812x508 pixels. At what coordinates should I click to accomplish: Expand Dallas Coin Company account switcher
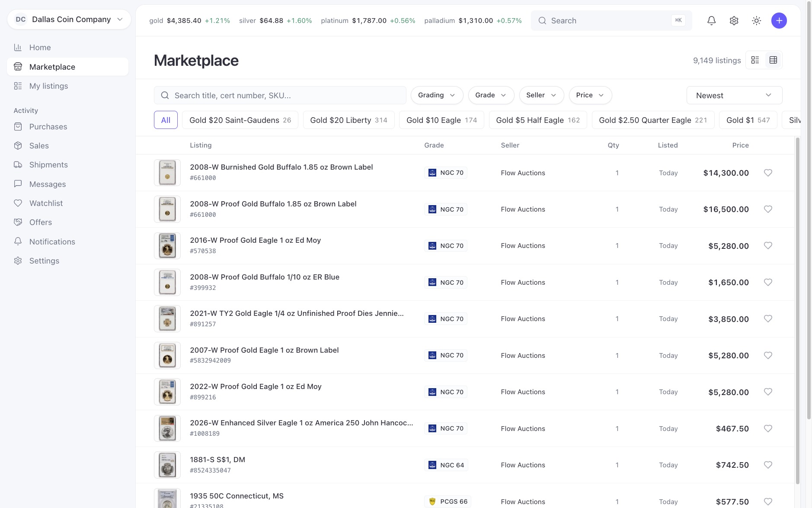point(69,19)
